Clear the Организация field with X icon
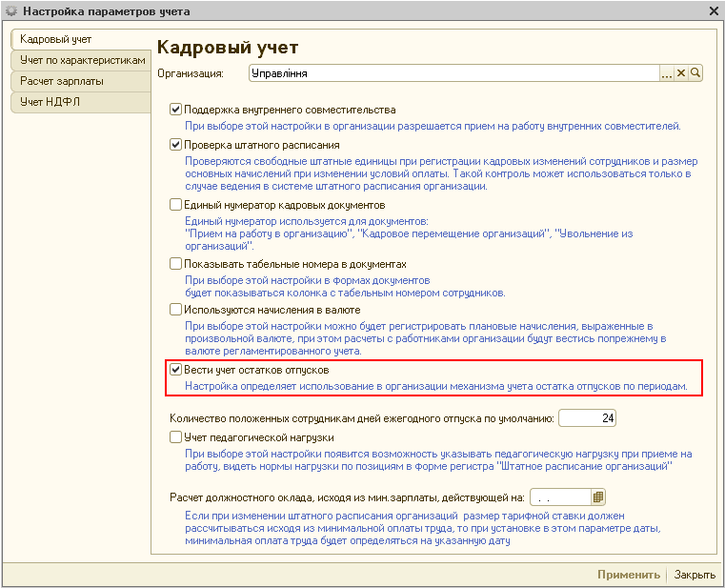This screenshot has height=588, width=725. click(681, 72)
